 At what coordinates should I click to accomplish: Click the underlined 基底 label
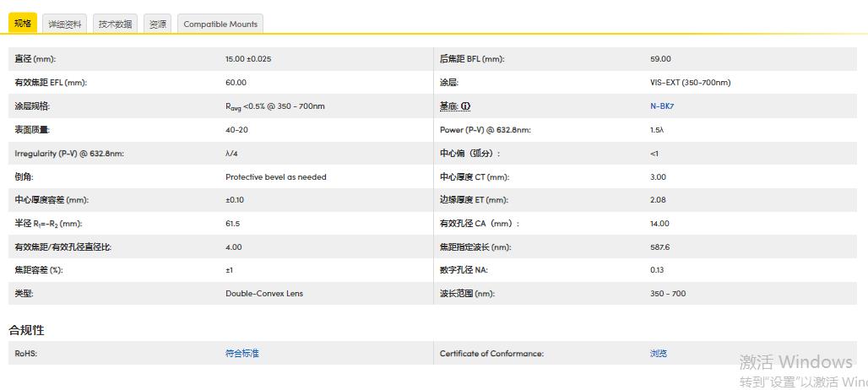tap(448, 106)
